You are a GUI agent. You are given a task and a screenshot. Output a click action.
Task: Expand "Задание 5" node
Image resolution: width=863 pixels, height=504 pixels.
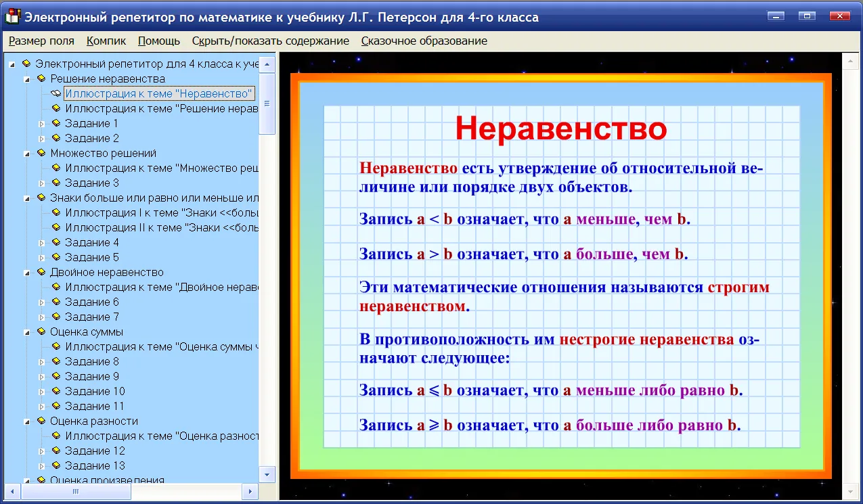[x=42, y=258]
